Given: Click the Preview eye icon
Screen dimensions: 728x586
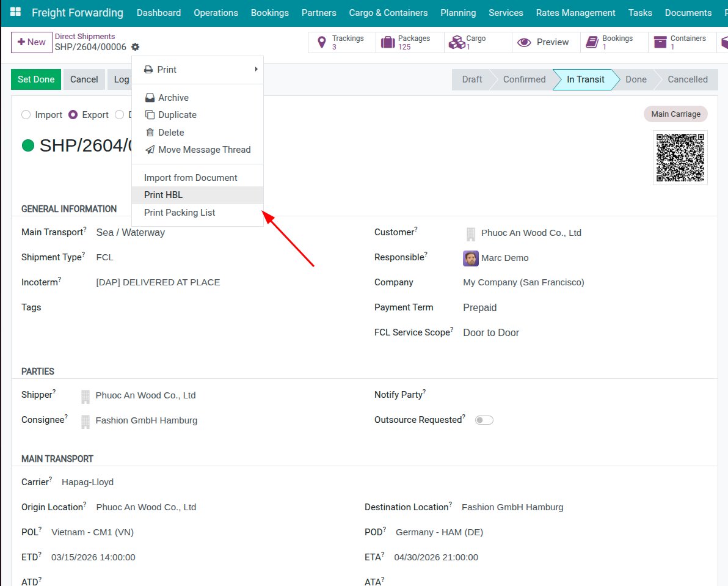Looking at the screenshot, I should (524, 42).
